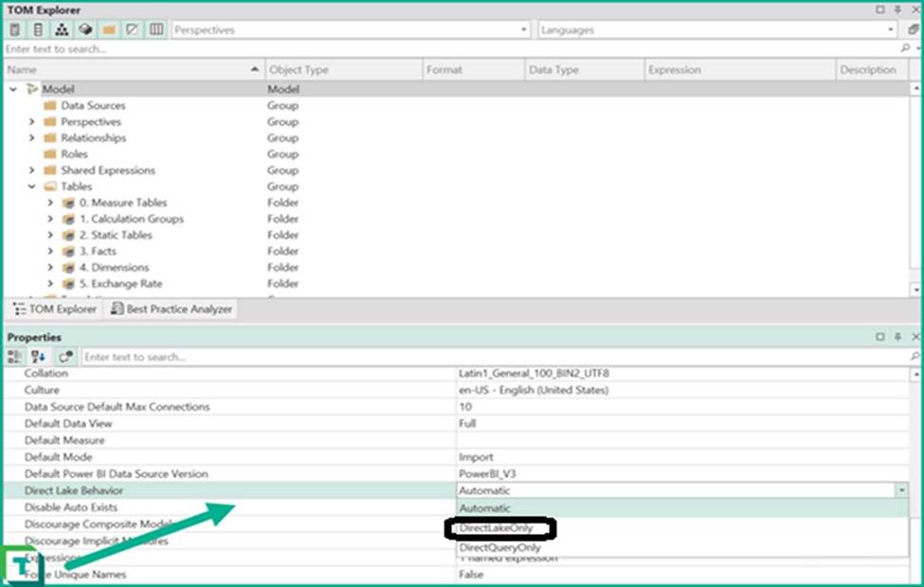
Task: Switch to the TOM Explorer tab
Action: [54, 309]
